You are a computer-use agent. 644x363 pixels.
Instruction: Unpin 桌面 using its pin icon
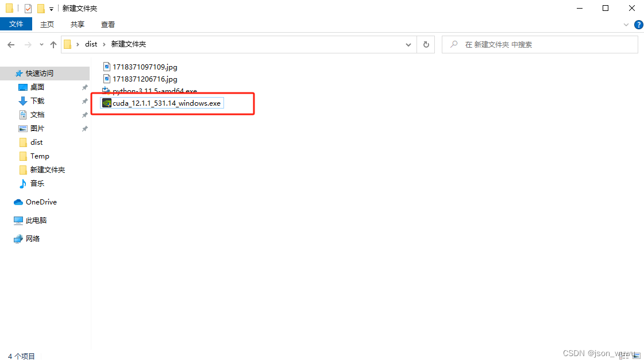(x=84, y=87)
